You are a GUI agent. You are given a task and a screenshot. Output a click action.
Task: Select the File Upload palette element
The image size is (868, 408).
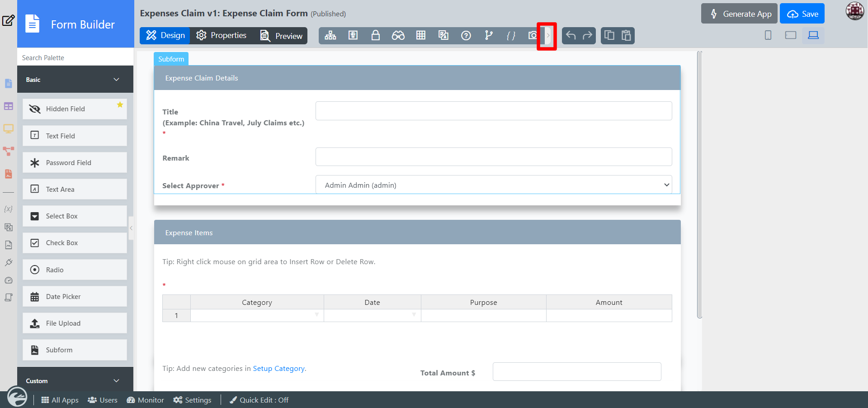pos(75,323)
